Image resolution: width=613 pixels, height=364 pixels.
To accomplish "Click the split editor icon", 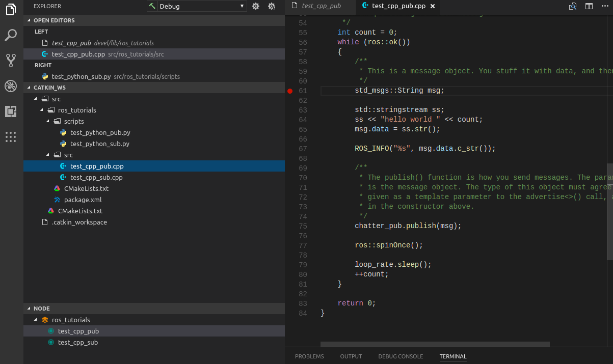I will (589, 6).
